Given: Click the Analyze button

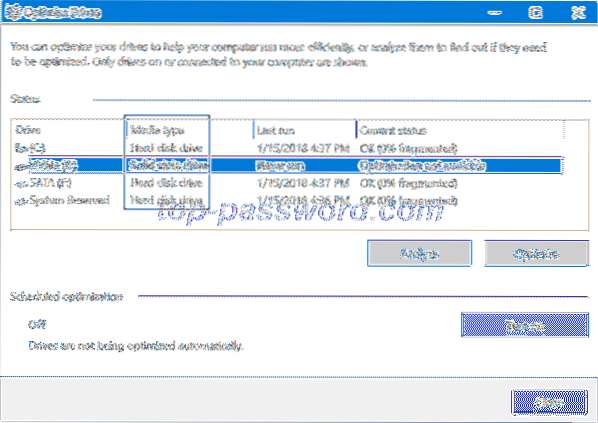Looking at the screenshot, I should tap(419, 254).
